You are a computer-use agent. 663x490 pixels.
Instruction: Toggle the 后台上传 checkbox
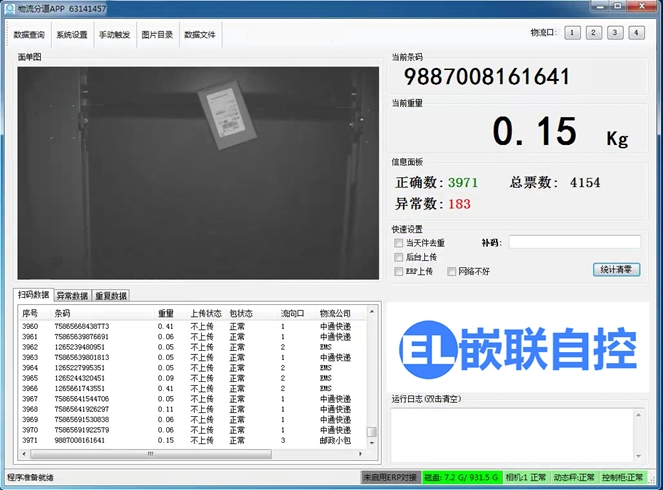tap(399, 257)
